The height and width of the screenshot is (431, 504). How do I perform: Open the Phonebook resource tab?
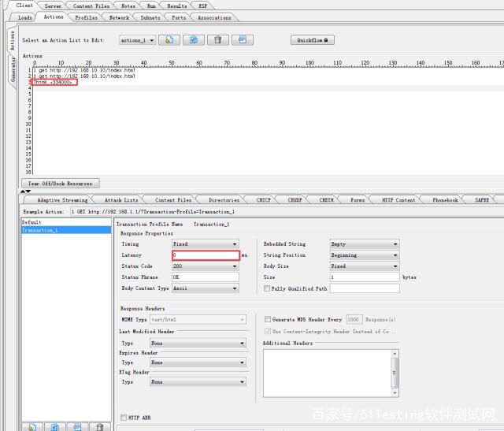tap(445, 200)
